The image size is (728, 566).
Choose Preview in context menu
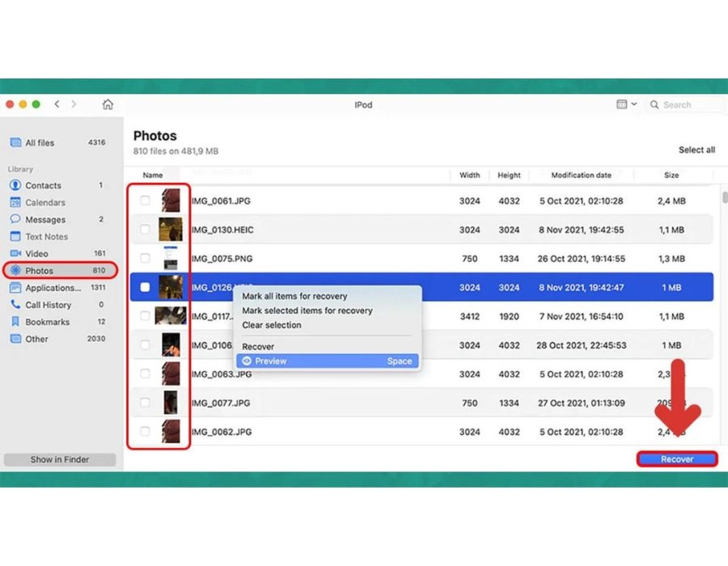tap(327, 361)
